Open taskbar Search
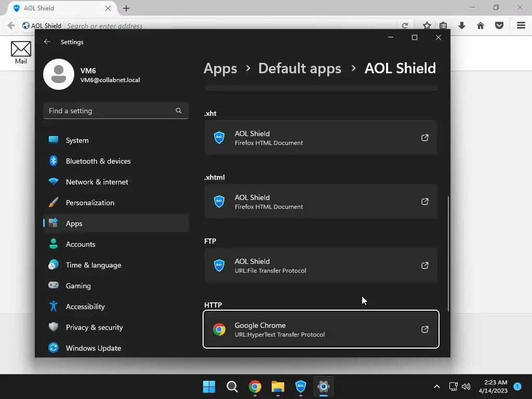 (x=232, y=387)
